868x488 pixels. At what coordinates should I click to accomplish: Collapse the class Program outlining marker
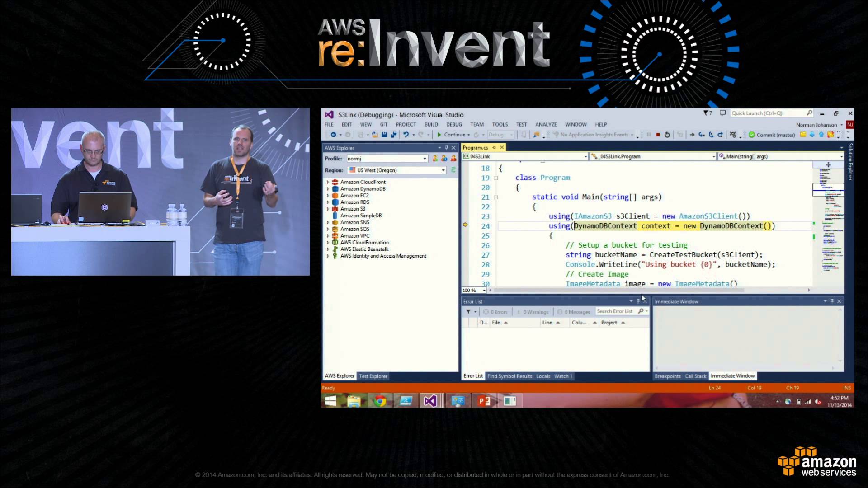pos(496,178)
